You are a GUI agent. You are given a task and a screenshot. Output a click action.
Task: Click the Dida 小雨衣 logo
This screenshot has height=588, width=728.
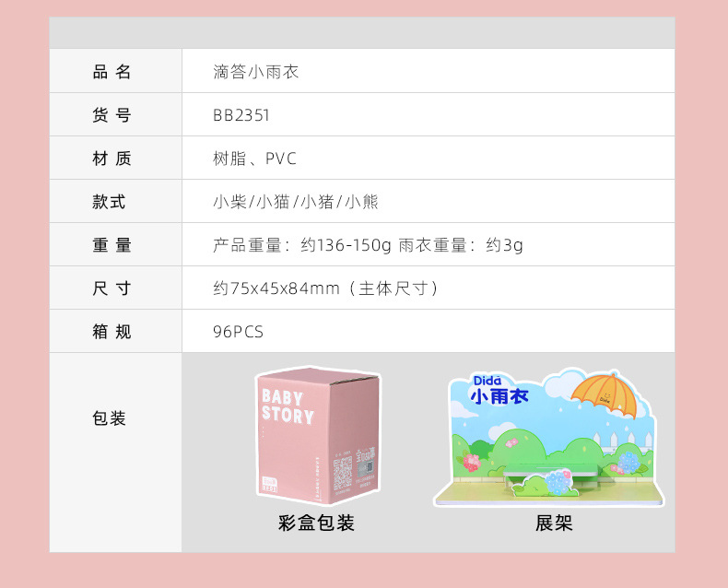(499, 389)
